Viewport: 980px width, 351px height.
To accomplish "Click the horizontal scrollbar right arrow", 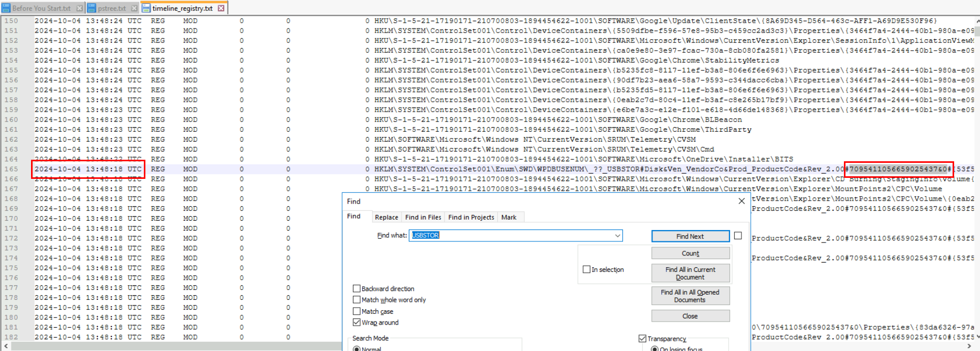I will (970, 346).
